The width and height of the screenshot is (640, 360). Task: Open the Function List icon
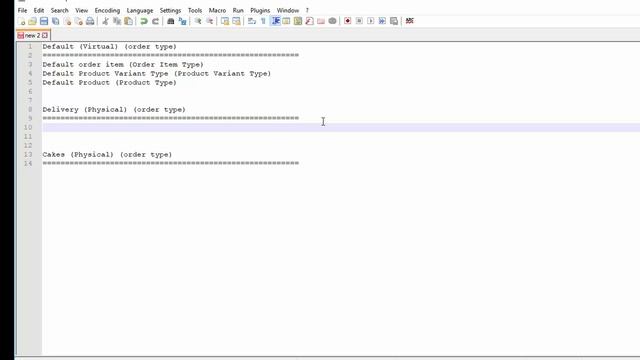[x=309, y=21]
